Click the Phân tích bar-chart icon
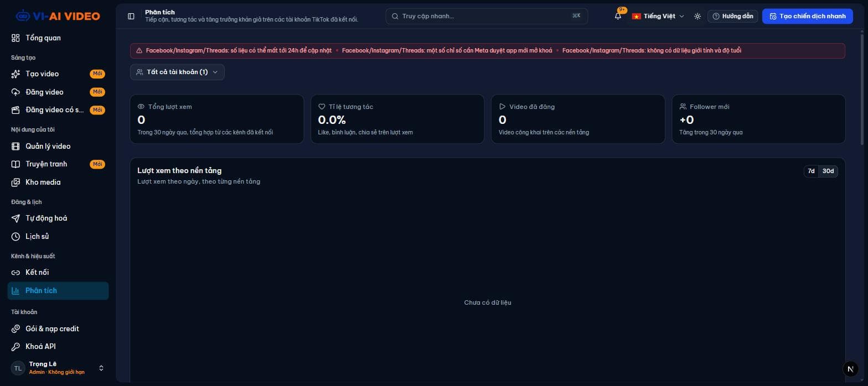 coord(15,290)
